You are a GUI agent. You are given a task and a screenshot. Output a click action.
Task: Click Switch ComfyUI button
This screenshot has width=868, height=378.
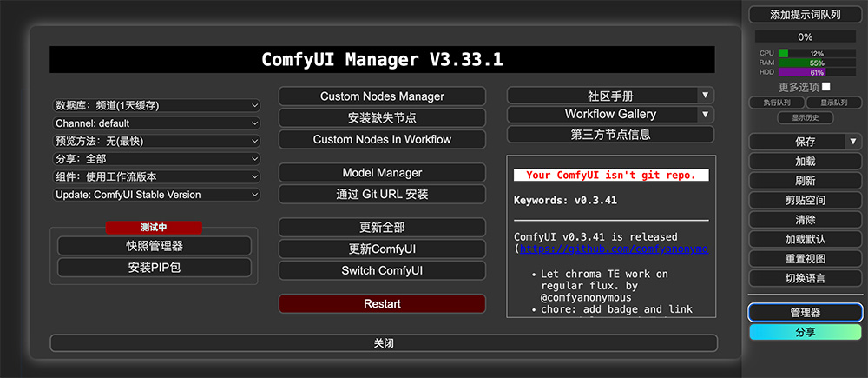[382, 271]
